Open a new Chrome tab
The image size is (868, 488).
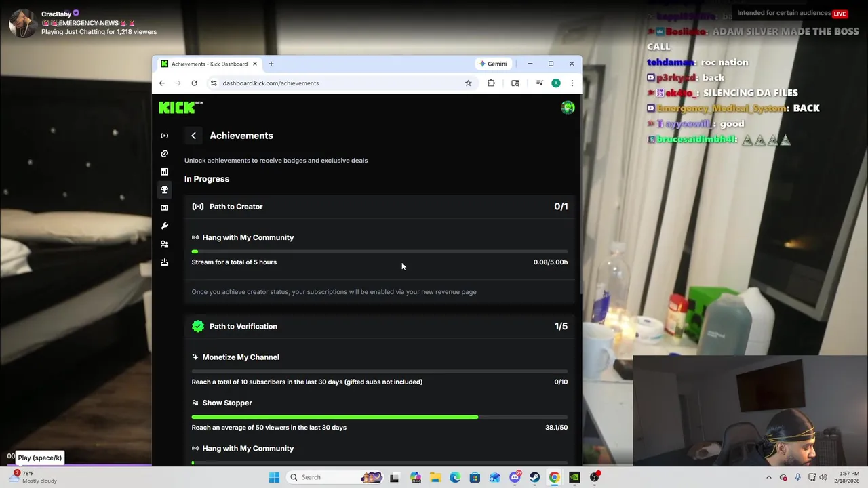(x=271, y=64)
